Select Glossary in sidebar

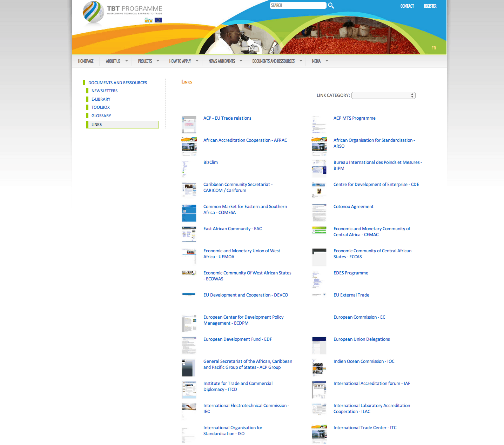pyautogui.click(x=101, y=116)
